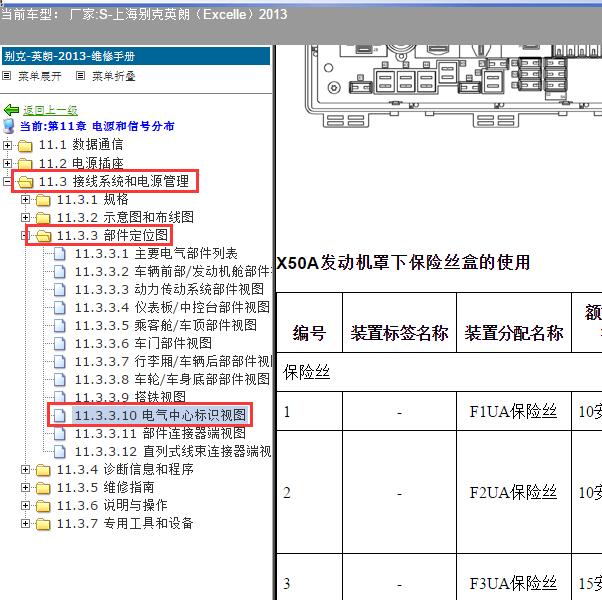Click the 11.3.6 说明与操作 folder icon
602x600 pixels.
point(43,506)
